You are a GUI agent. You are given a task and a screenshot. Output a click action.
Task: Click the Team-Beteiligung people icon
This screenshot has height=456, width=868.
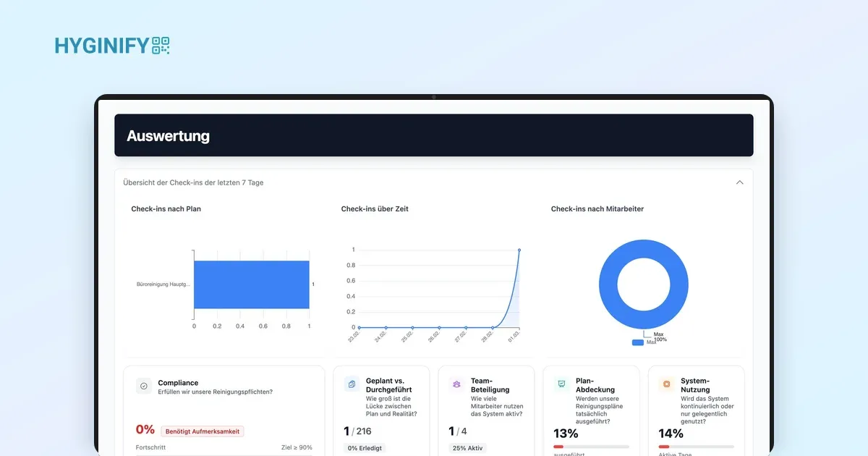click(x=456, y=384)
